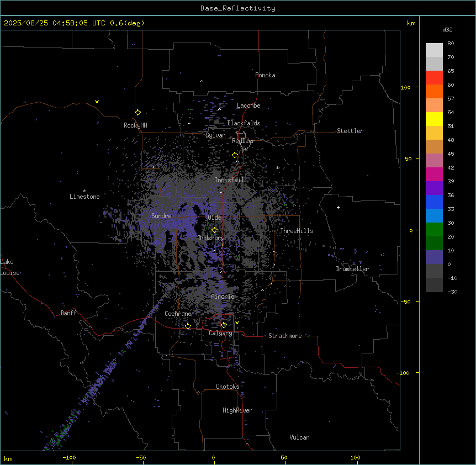Click the 80 value at the legend top

(x=451, y=44)
